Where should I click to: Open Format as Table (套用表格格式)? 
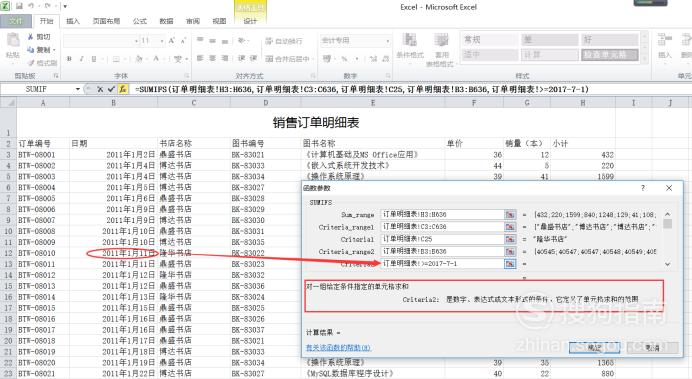pyautogui.click(x=440, y=50)
